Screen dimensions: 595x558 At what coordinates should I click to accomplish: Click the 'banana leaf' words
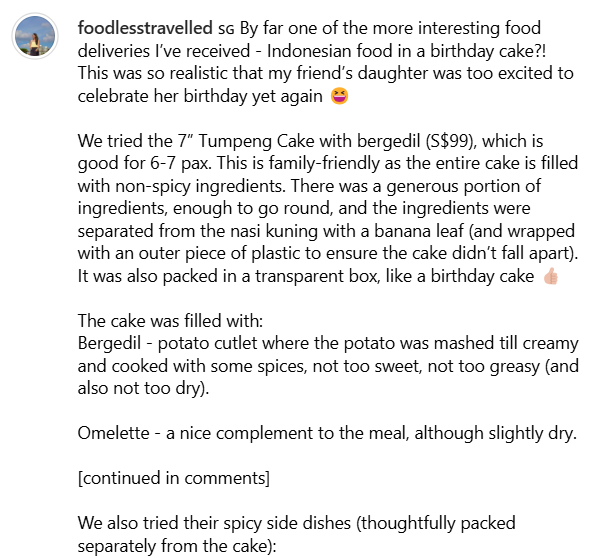coord(419,231)
